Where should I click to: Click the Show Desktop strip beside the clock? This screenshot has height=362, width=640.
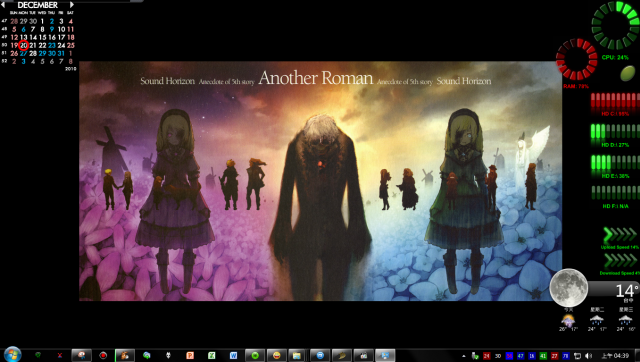tap(637, 355)
